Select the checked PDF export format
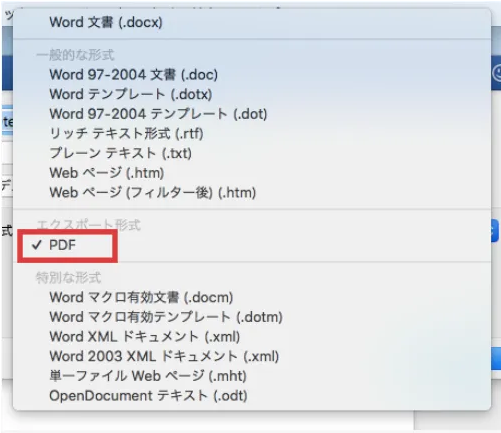The image size is (501, 433). pyautogui.click(x=62, y=245)
